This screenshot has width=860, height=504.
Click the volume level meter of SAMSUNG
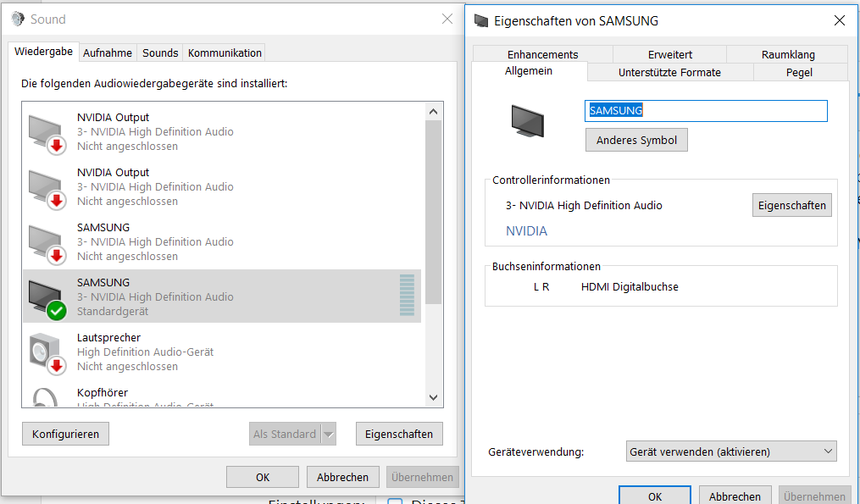coord(407,296)
